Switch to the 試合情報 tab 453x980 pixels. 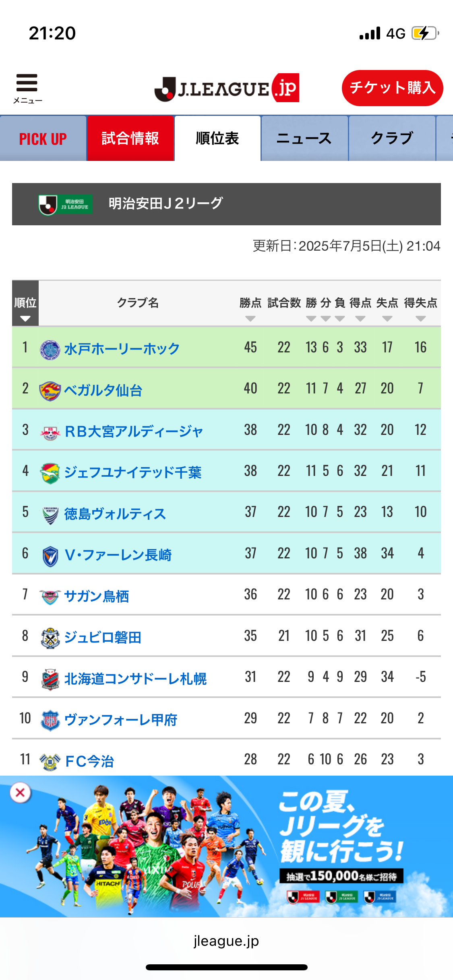130,138
